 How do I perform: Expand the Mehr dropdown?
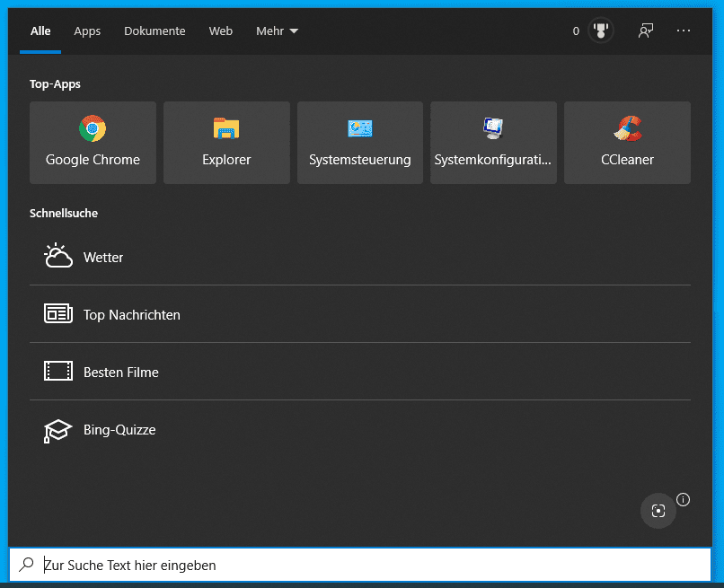[277, 31]
